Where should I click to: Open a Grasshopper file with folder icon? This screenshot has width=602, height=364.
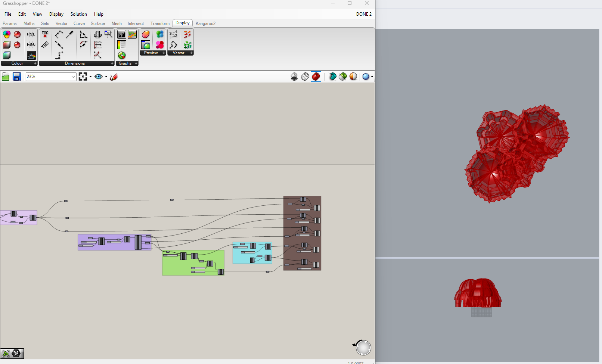pos(6,77)
